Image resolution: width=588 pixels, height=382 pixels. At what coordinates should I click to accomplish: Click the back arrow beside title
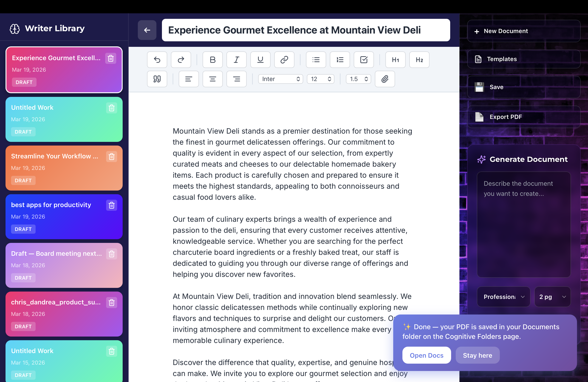pyautogui.click(x=147, y=30)
